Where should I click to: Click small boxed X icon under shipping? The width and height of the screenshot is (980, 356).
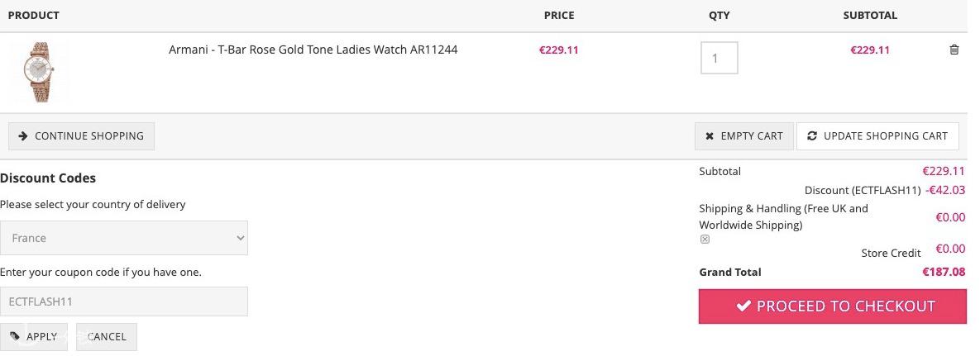point(705,240)
